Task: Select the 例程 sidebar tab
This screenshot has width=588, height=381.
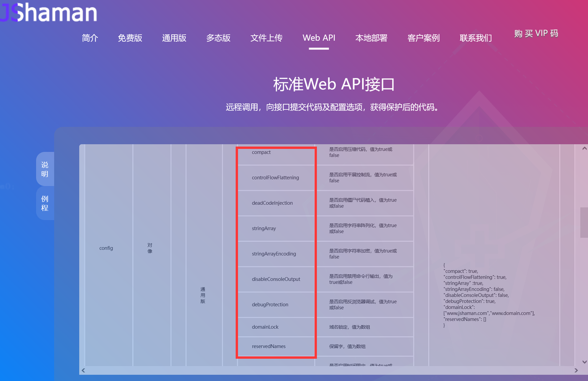Action: click(45, 203)
